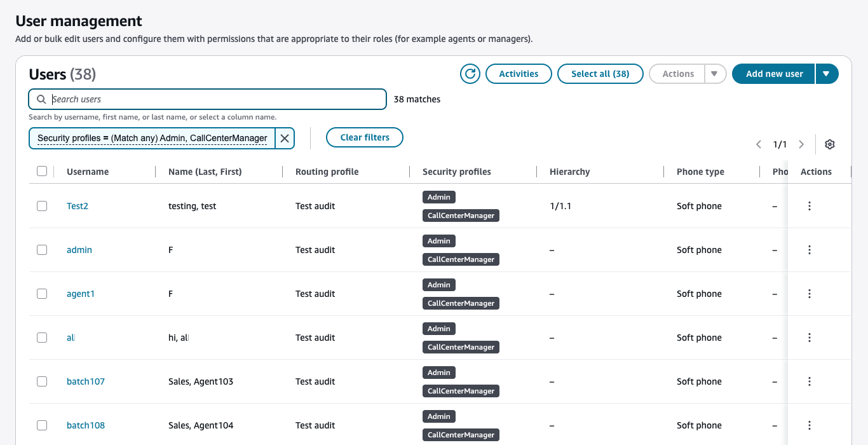This screenshot has height=445, width=868.
Task: Clear all filters
Action: [365, 137]
